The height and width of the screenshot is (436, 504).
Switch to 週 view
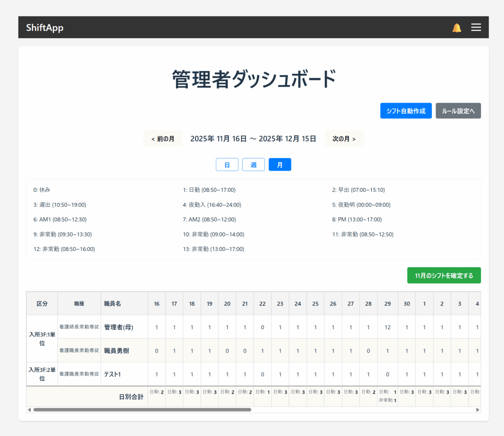(x=253, y=165)
